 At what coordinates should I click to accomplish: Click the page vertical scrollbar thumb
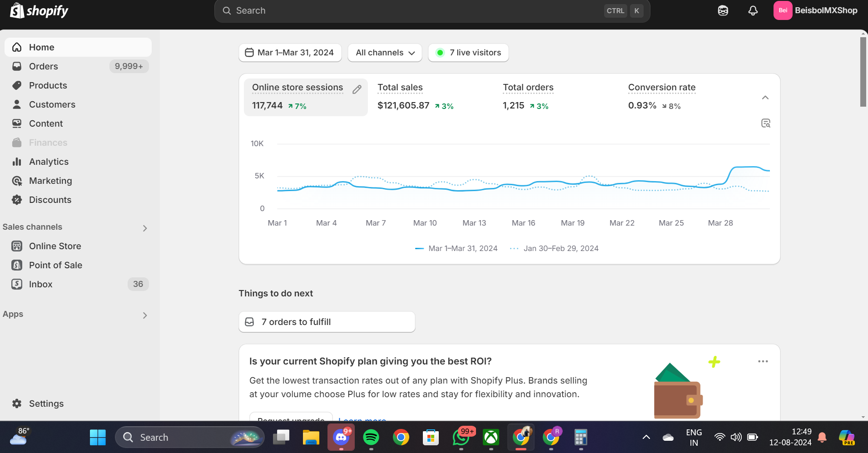point(863,72)
